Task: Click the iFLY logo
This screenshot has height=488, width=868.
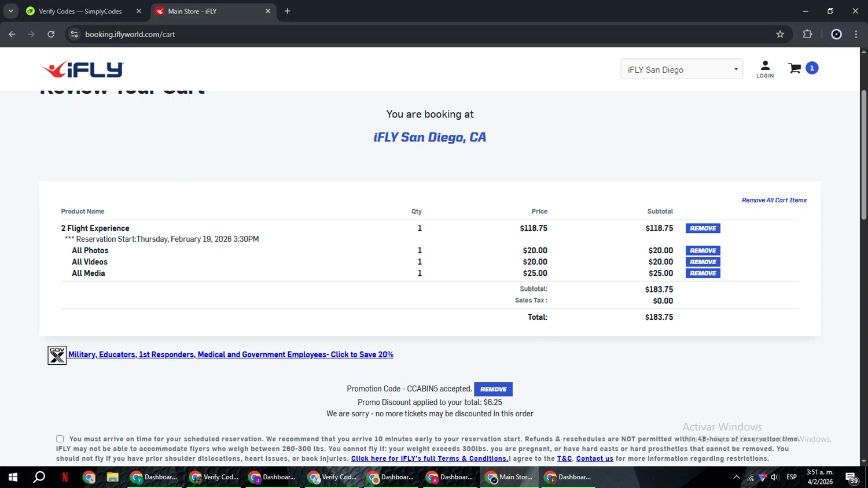Action: point(83,69)
